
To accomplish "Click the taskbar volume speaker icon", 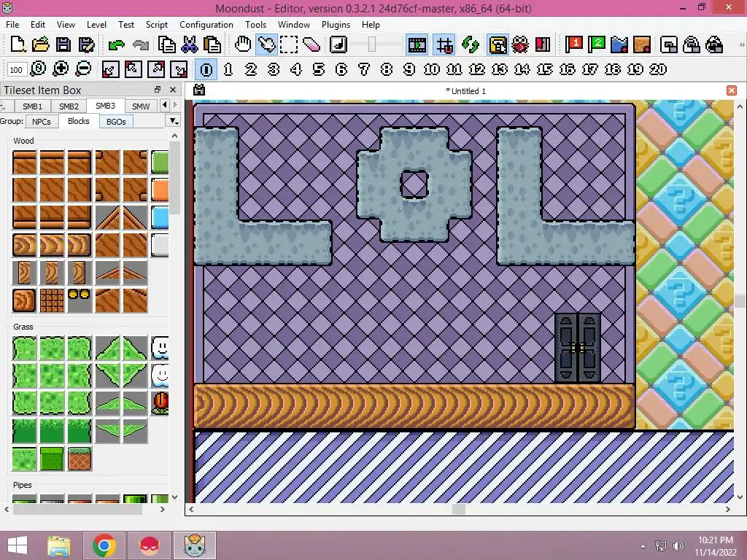I will [x=677, y=545].
